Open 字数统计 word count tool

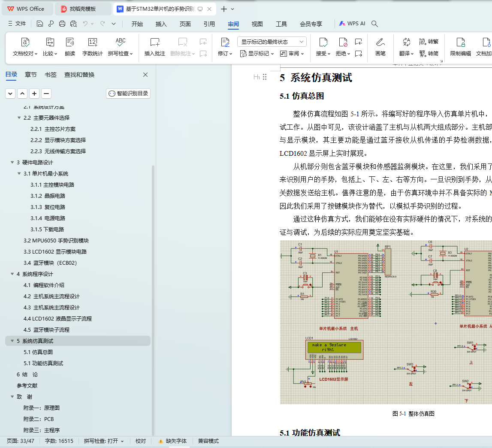pos(93,47)
